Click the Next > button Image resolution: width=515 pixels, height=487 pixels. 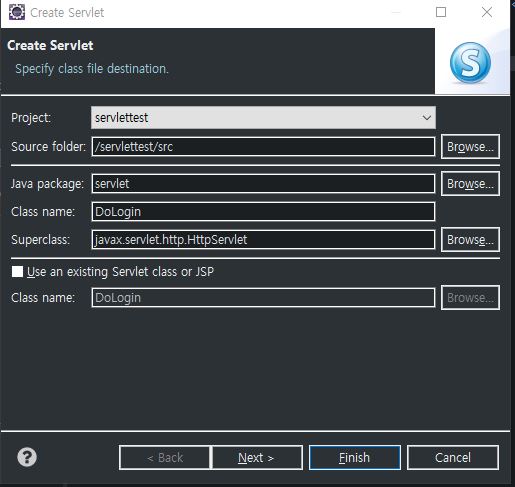[x=257, y=457]
